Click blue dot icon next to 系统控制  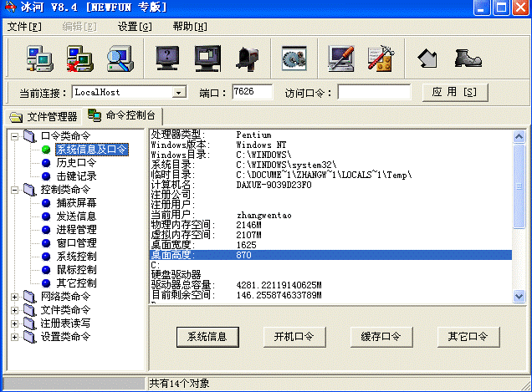pos(46,257)
